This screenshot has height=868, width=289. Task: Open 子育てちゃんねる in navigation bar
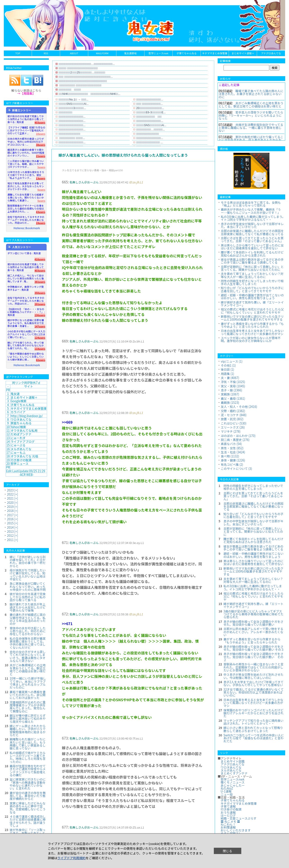pos(187,53)
